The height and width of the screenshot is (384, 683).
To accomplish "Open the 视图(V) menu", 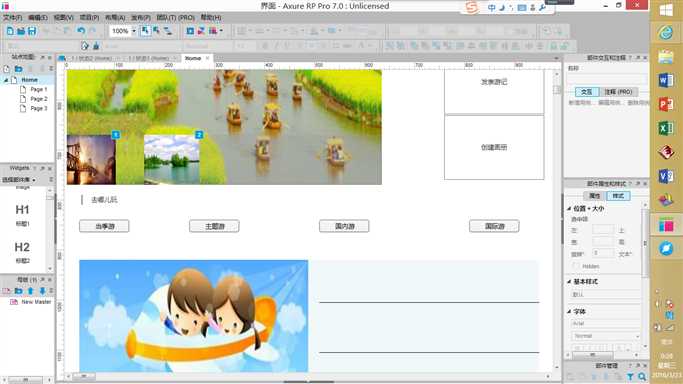I will (x=64, y=17).
